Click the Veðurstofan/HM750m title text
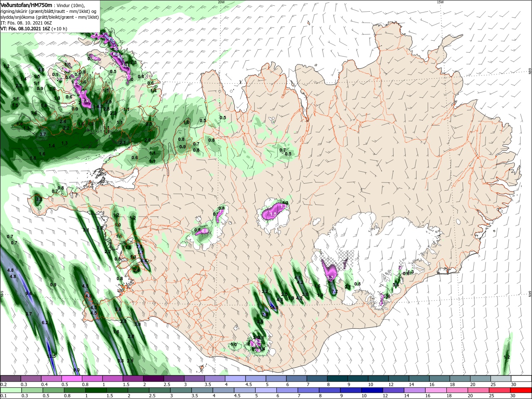The width and height of the screenshot is (532, 399). pyautogui.click(x=26, y=5)
